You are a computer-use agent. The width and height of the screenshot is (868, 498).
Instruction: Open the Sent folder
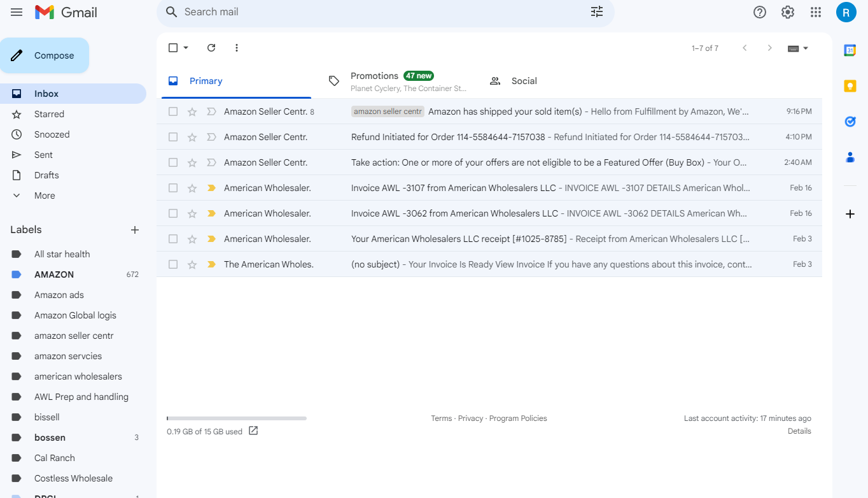tap(73, 155)
